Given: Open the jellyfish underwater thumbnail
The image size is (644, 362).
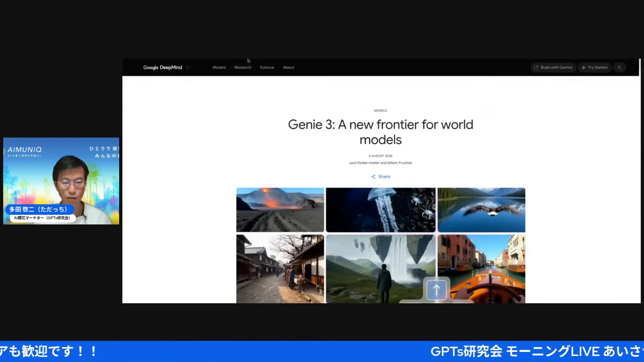Looking at the screenshot, I should (381, 210).
